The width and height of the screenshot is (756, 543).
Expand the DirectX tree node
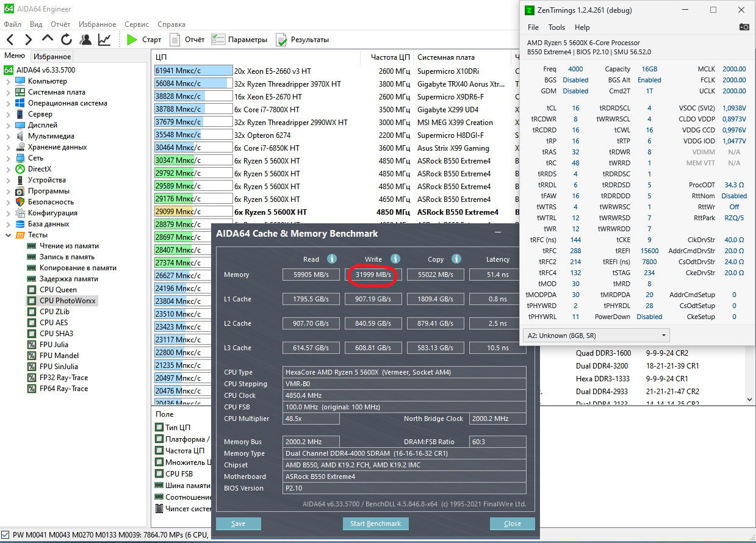(x=8, y=169)
